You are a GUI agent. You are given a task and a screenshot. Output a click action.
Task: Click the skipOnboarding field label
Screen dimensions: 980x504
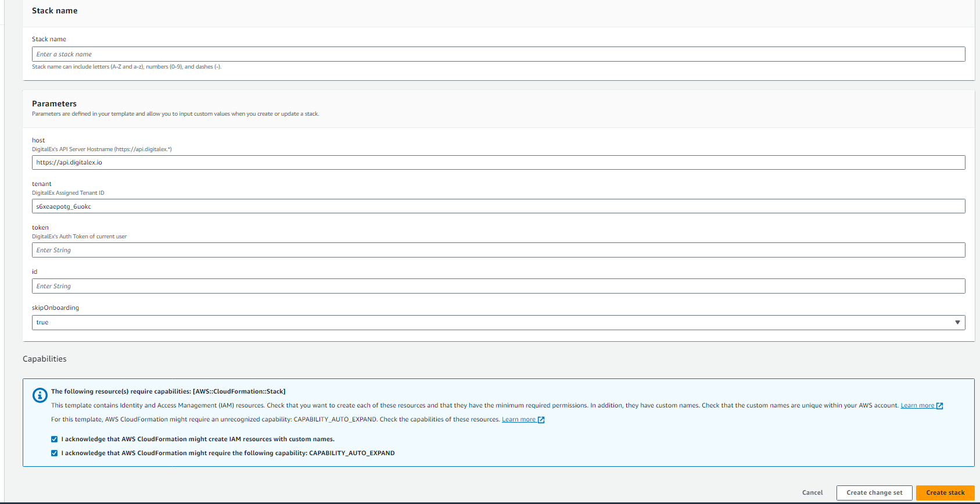click(55, 308)
